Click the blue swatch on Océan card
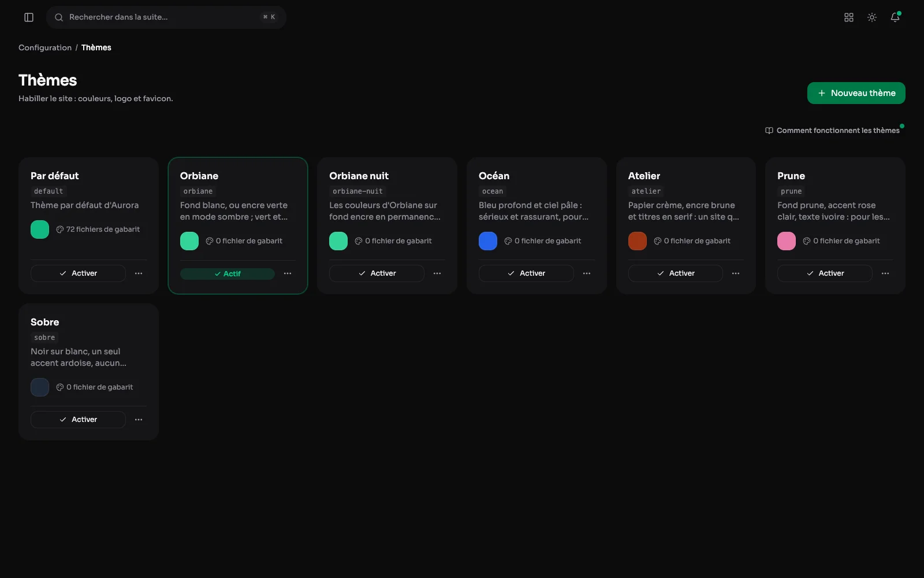The height and width of the screenshot is (578, 924). pyautogui.click(x=488, y=241)
